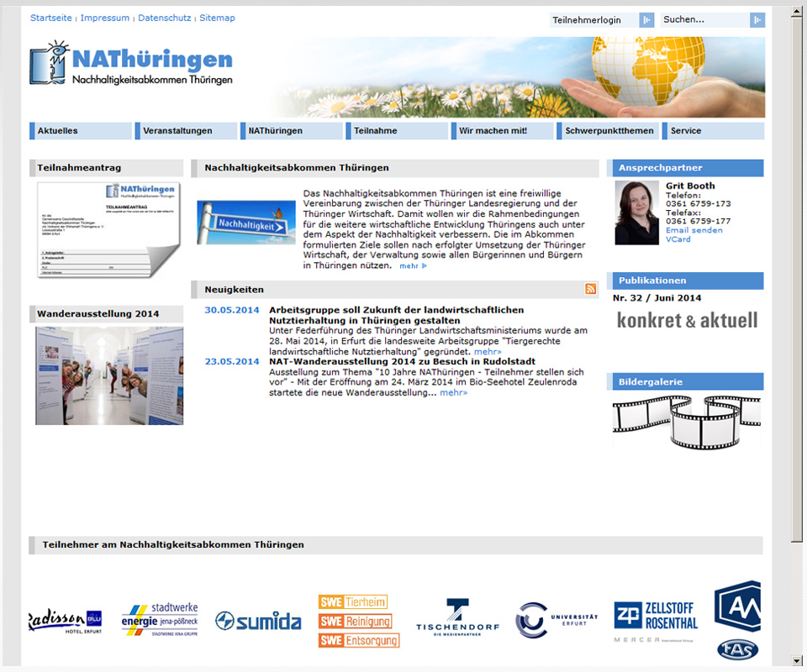
Task: Click the 30.05.2014 news date
Action: coord(232,310)
